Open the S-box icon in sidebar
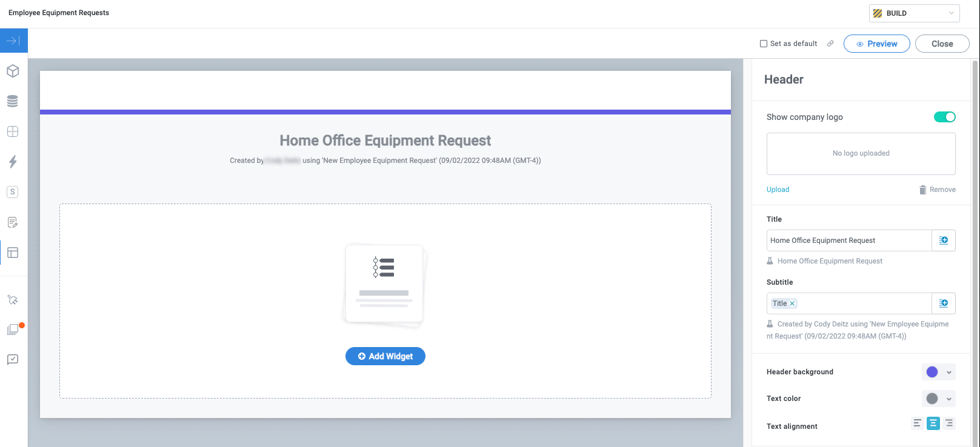 (13, 192)
